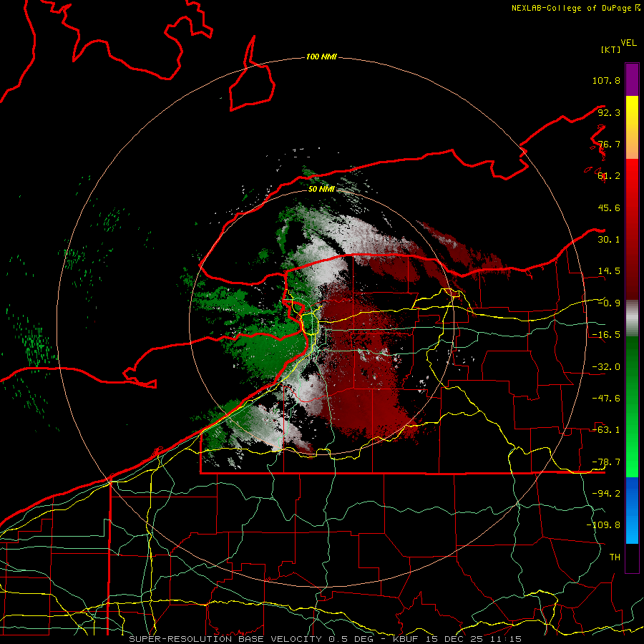The image size is (644, 644).
Task: Click the yellow-orange segment of velocity color bar
Action: pyautogui.click(x=632, y=127)
